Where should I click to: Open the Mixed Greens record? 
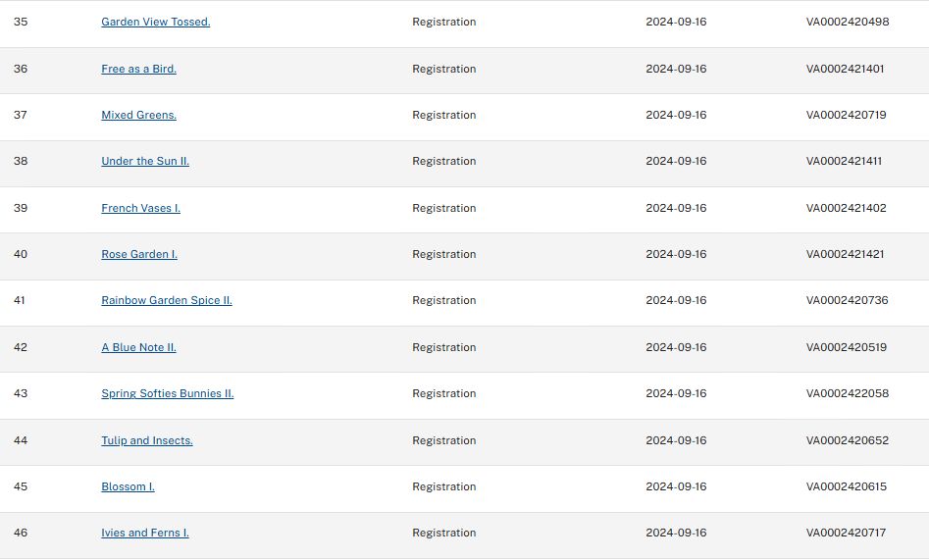point(138,115)
